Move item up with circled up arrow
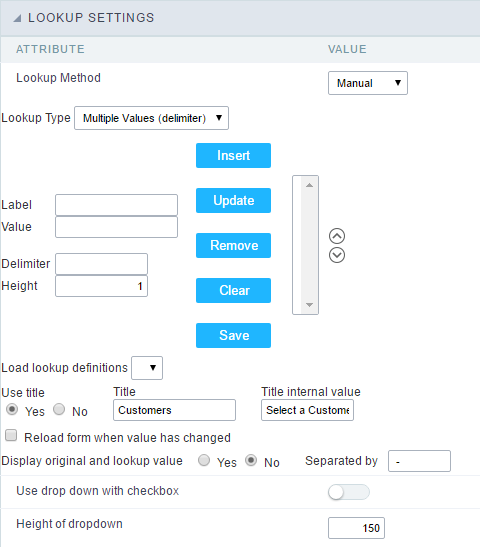The image size is (480, 547). pyautogui.click(x=337, y=236)
